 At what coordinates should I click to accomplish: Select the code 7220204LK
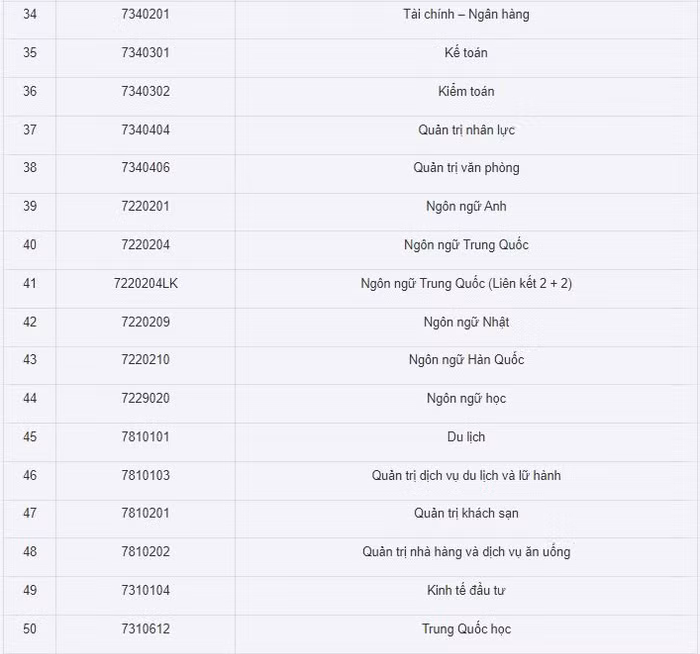pos(146,283)
